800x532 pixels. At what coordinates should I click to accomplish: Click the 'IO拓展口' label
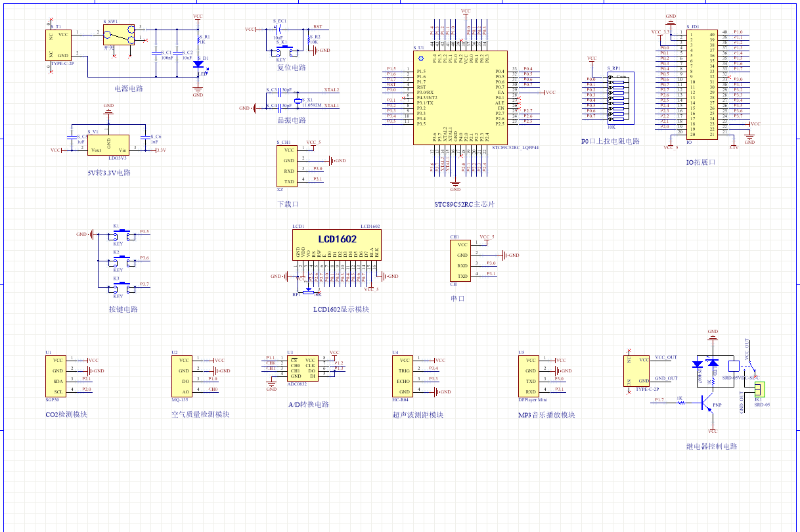pos(701,162)
